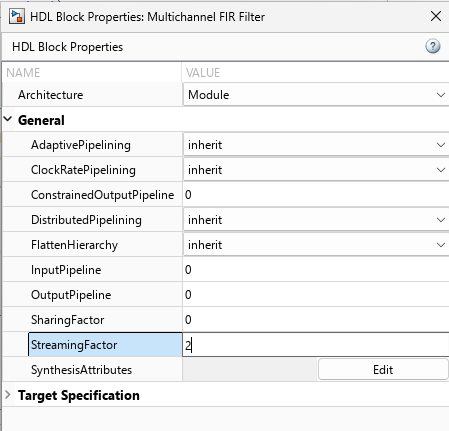Collapse the General section

click(8, 119)
